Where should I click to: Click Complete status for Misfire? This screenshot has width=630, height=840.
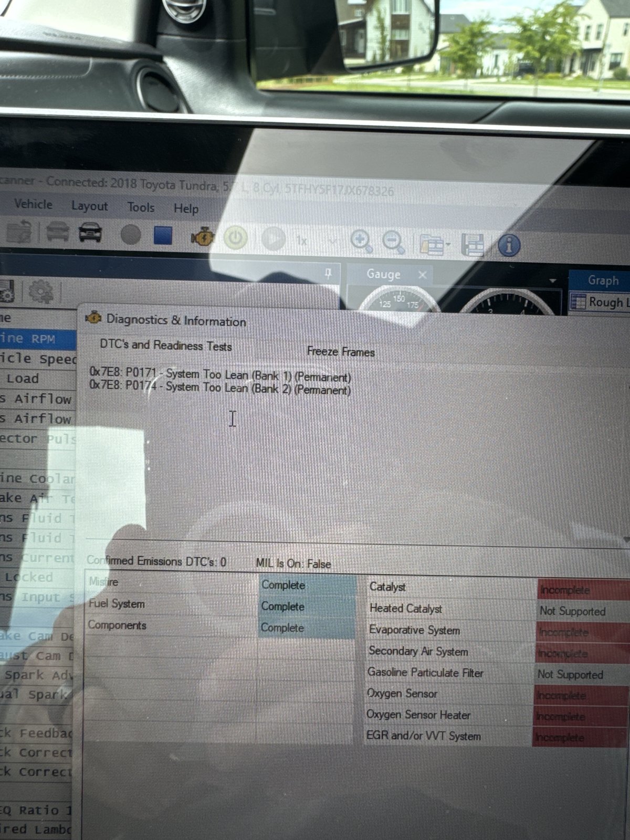308,585
